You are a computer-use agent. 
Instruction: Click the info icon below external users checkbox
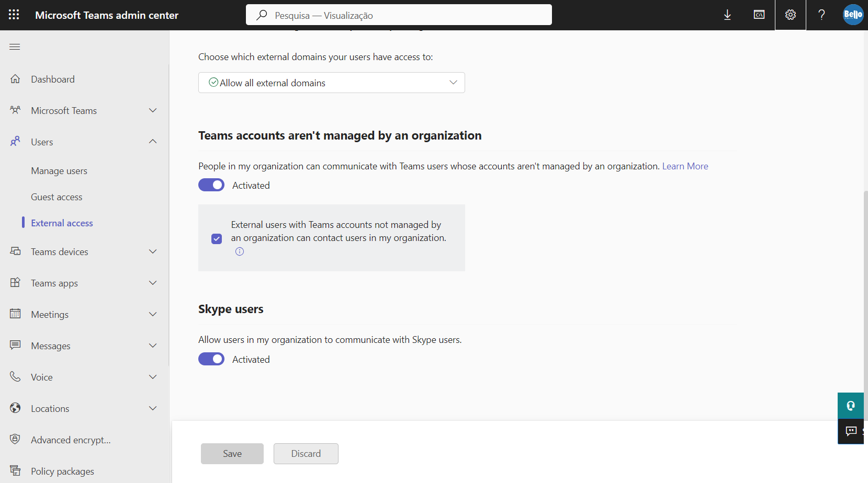240,251
